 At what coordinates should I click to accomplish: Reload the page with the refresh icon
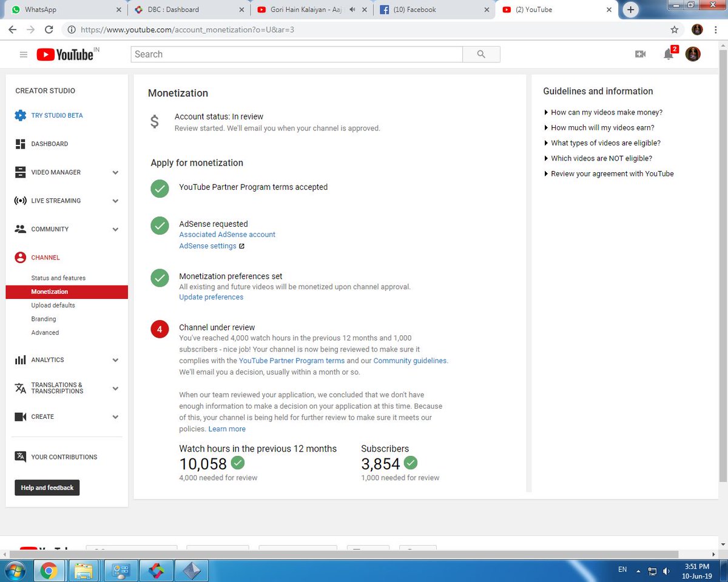pos(49,29)
